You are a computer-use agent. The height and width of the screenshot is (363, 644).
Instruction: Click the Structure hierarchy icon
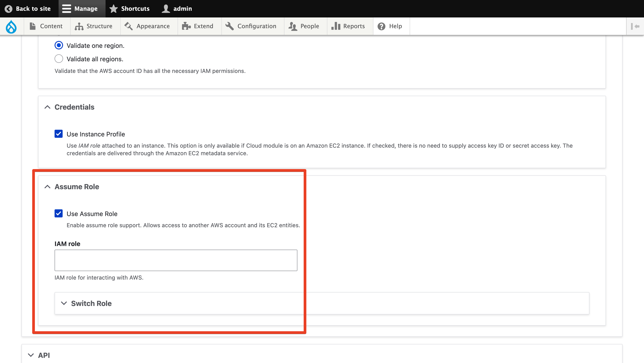tap(79, 26)
